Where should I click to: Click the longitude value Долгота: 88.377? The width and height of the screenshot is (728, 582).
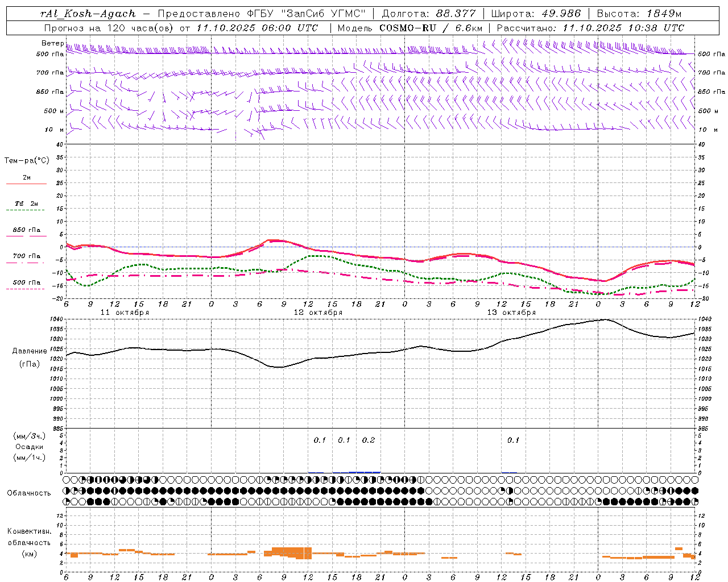(429, 14)
